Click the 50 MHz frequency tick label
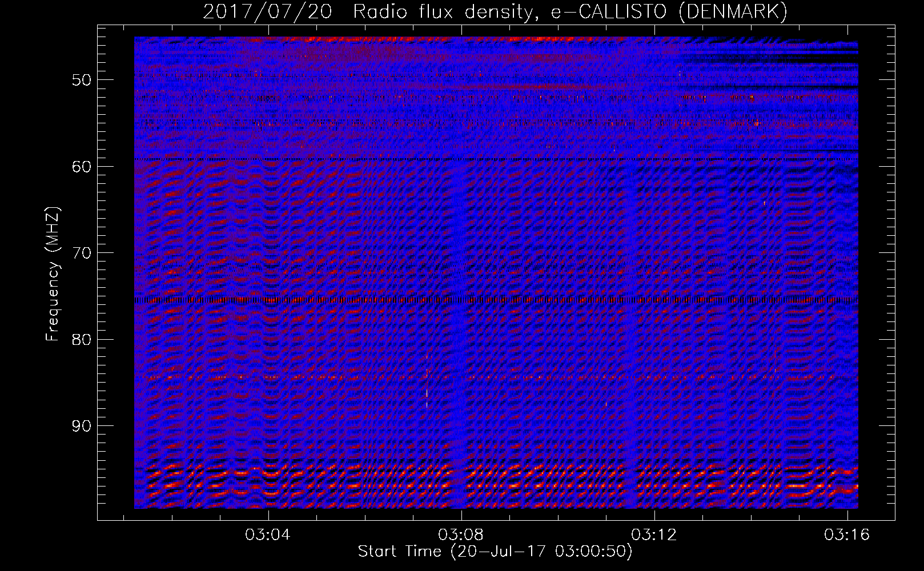 click(x=82, y=80)
